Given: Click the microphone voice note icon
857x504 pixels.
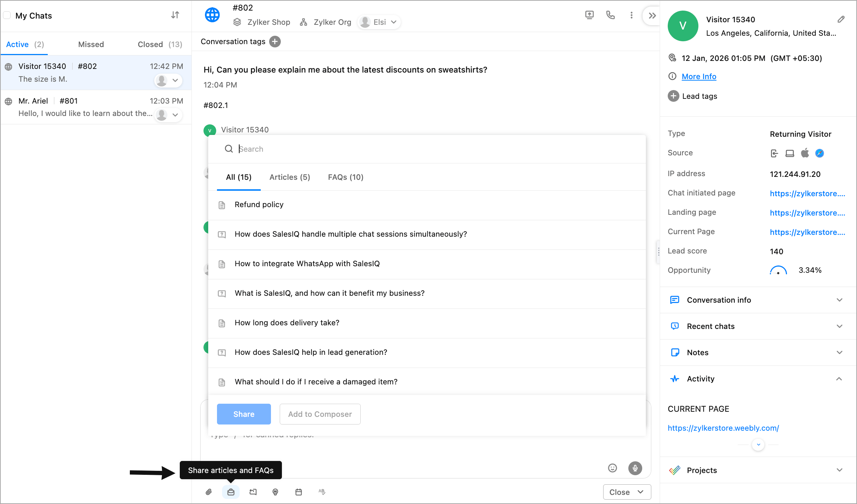Looking at the screenshot, I should pyautogui.click(x=635, y=468).
